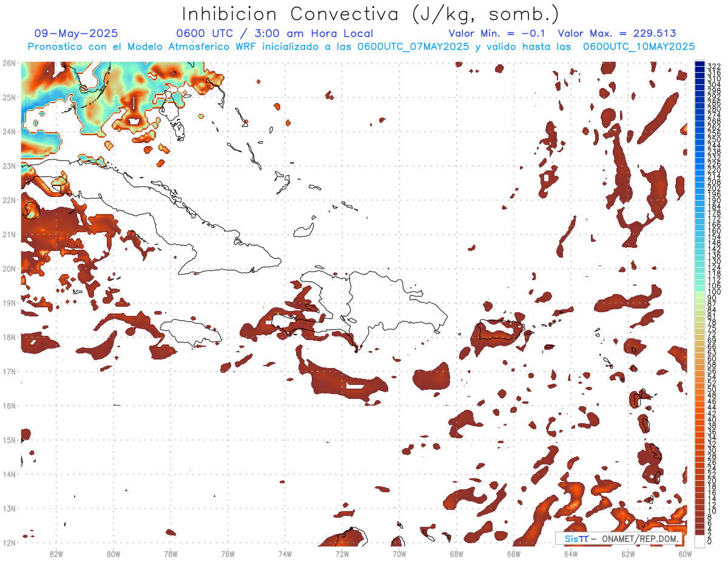Click the time "0600 UTC / 3:00 am Hora Local"
The image size is (728, 562).
coord(274,33)
